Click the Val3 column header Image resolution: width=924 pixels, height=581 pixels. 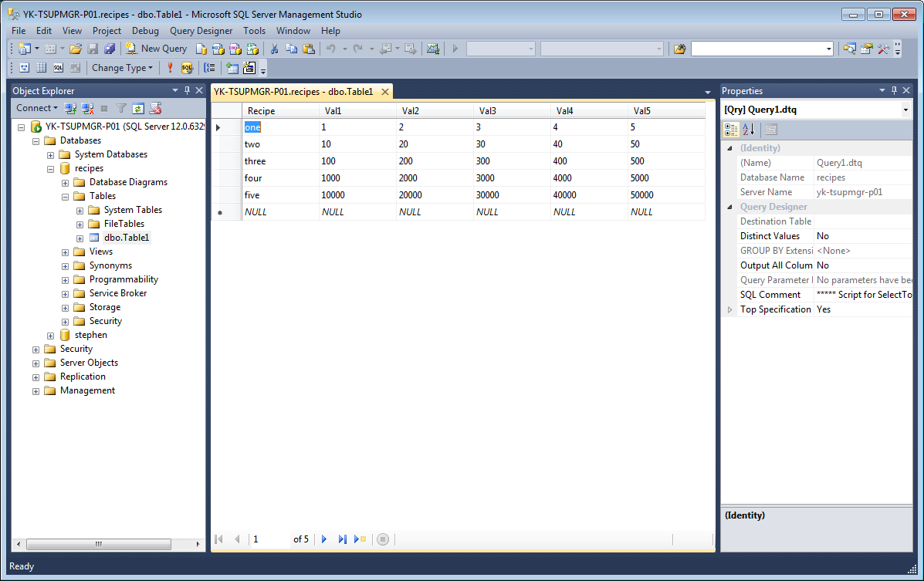click(512, 111)
